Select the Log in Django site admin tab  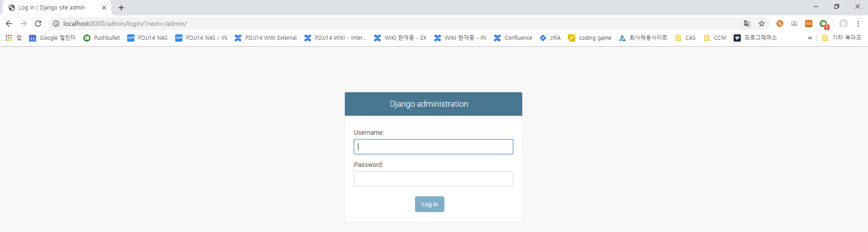pyautogui.click(x=52, y=8)
